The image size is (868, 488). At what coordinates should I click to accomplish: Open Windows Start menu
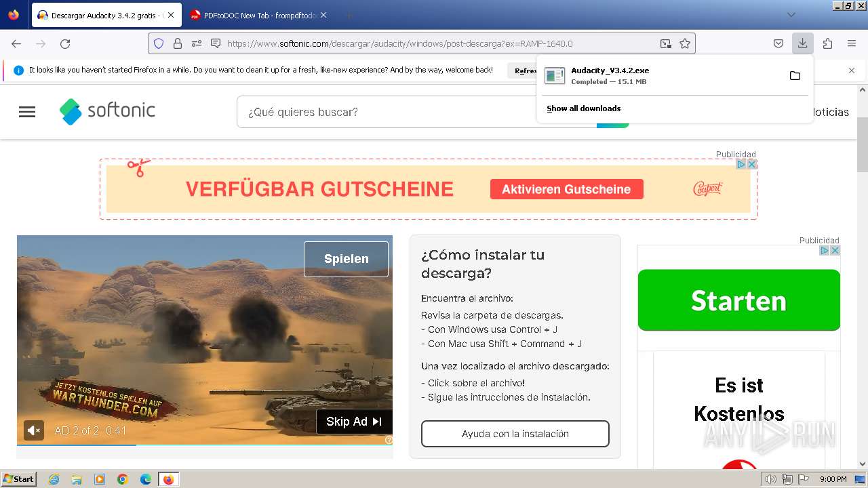click(x=18, y=479)
